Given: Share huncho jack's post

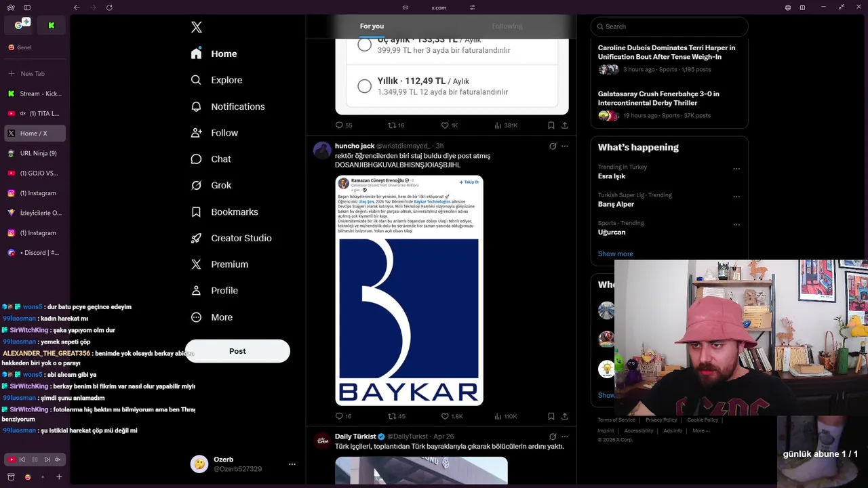Looking at the screenshot, I should (565, 416).
